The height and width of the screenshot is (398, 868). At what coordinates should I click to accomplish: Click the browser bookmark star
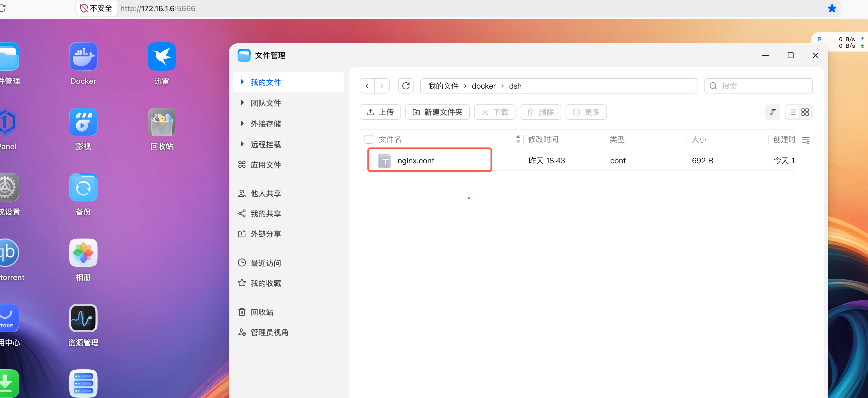point(832,8)
